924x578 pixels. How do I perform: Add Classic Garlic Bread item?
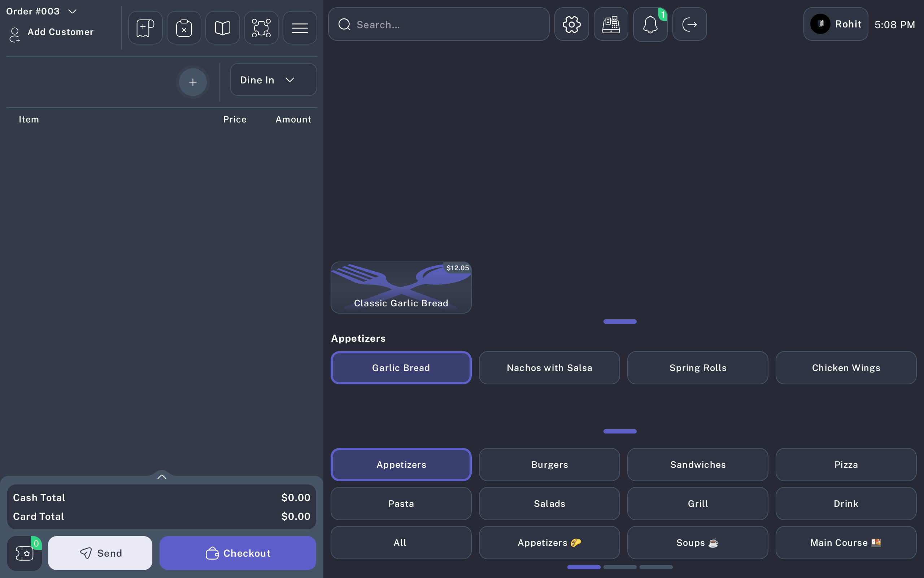click(401, 288)
